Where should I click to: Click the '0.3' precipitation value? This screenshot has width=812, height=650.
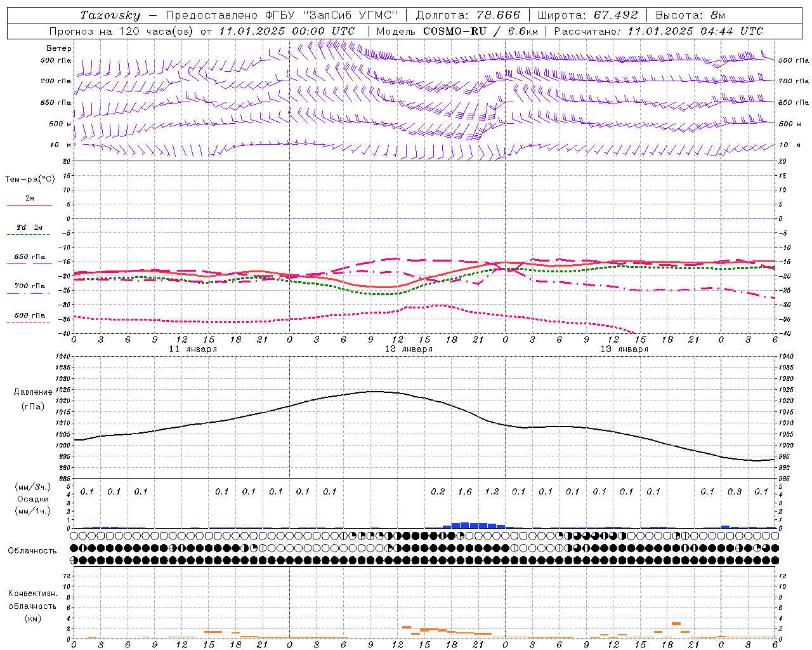tap(735, 492)
